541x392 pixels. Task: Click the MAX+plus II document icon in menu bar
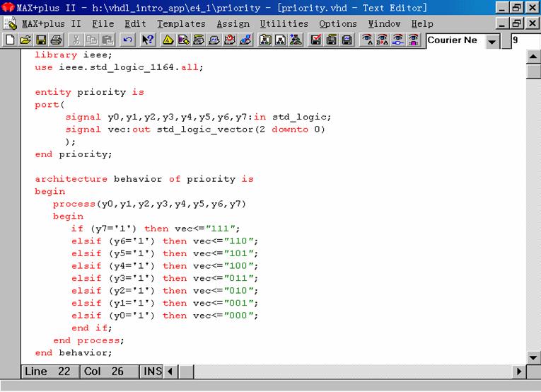point(10,24)
